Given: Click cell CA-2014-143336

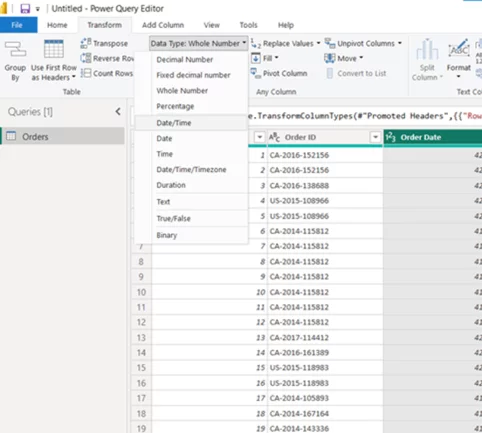Looking at the screenshot, I should pos(325,428).
